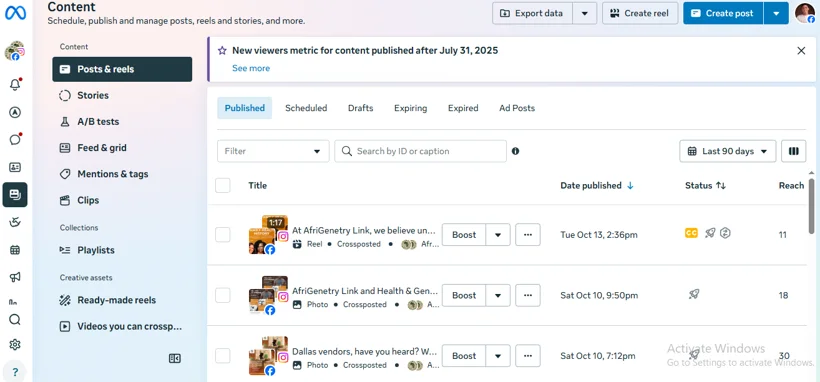Open the page account switcher avatar
The image size is (820, 382).
click(x=15, y=51)
